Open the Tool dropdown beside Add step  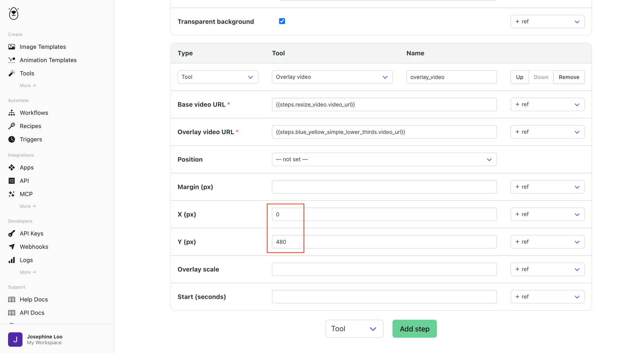pyautogui.click(x=354, y=329)
